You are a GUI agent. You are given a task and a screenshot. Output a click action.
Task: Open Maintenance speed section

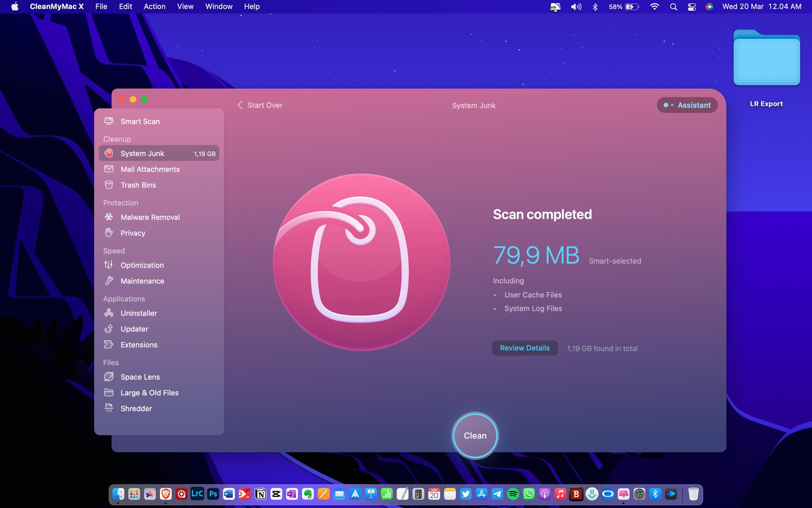(x=142, y=281)
